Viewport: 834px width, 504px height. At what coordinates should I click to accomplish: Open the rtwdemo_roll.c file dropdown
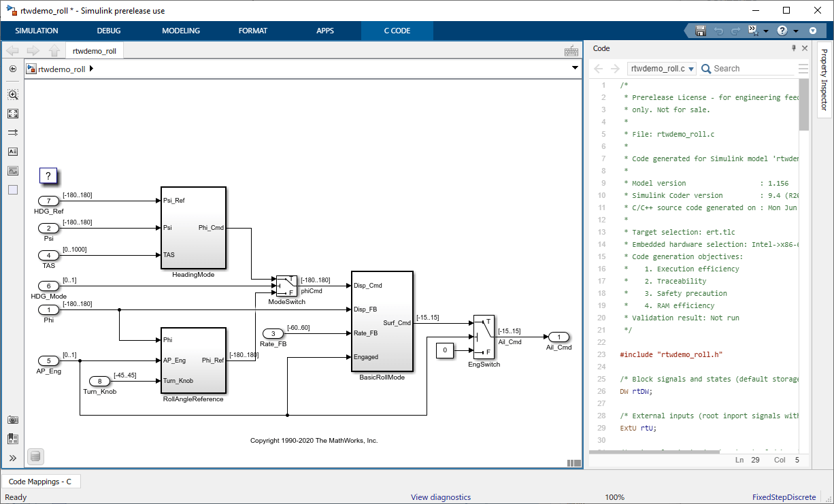661,69
